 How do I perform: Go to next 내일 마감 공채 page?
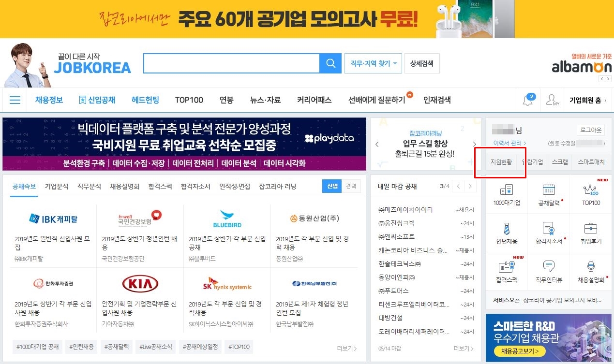coord(470,186)
